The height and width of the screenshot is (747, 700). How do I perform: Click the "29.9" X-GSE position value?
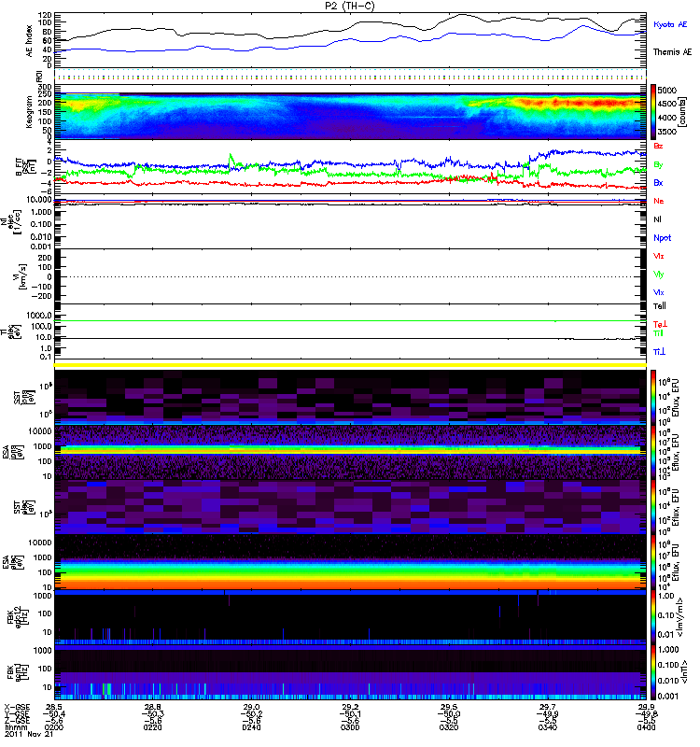(646, 707)
